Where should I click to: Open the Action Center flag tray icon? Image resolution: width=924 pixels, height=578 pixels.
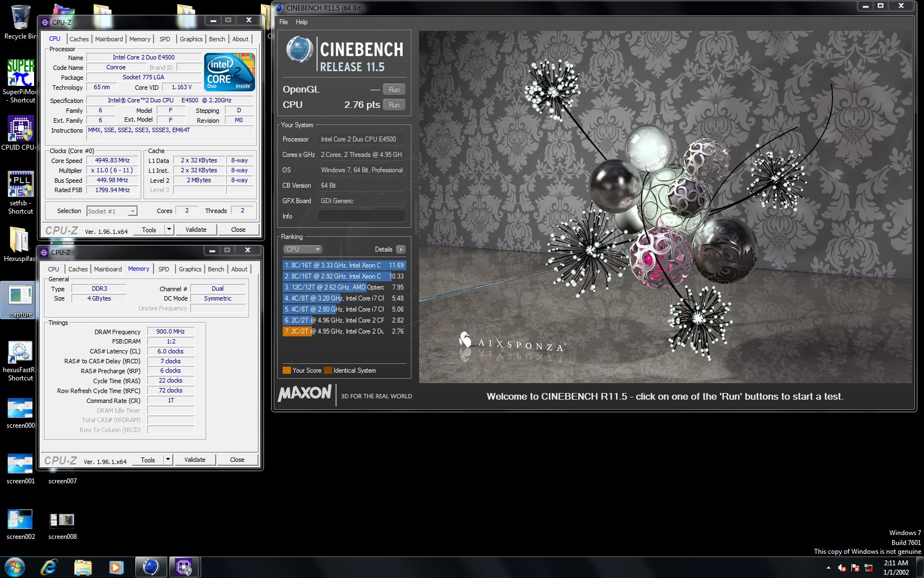pos(855,568)
